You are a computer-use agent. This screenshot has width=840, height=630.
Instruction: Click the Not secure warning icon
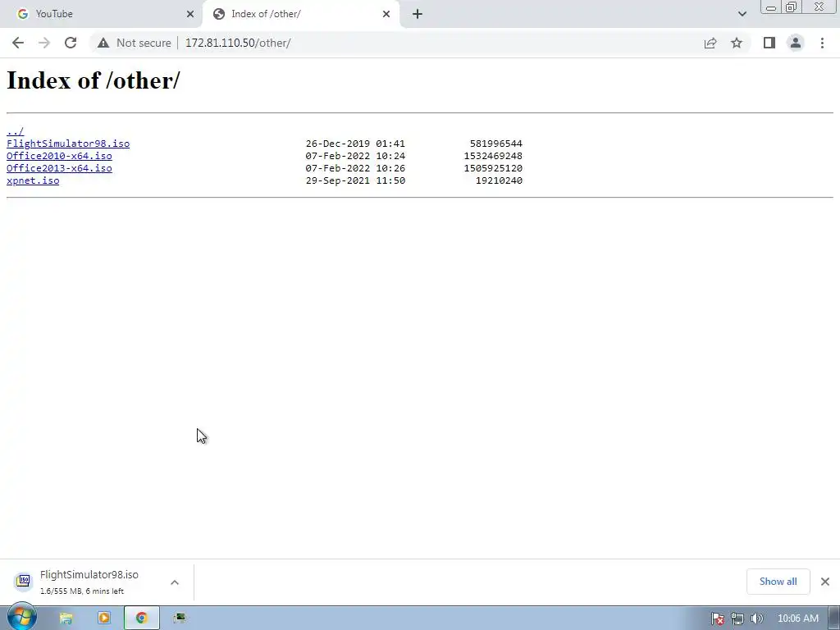pyautogui.click(x=103, y=43)
